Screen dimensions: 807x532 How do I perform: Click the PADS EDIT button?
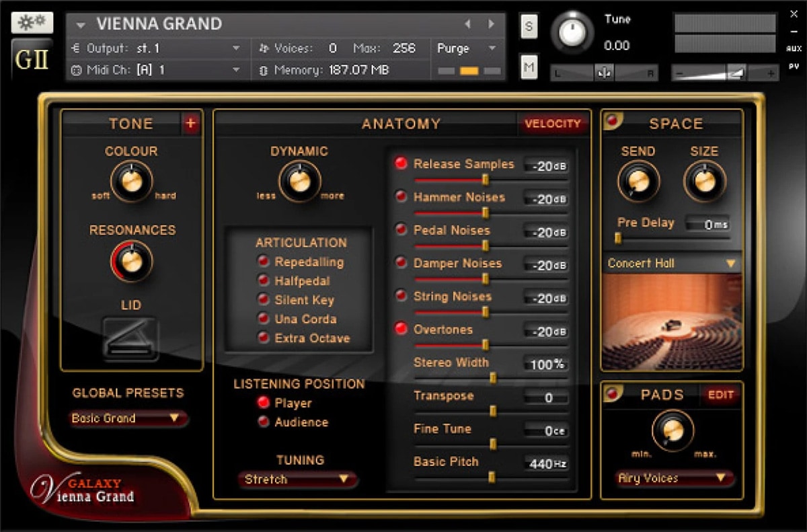pyautogui.click(x=720, y=395)
